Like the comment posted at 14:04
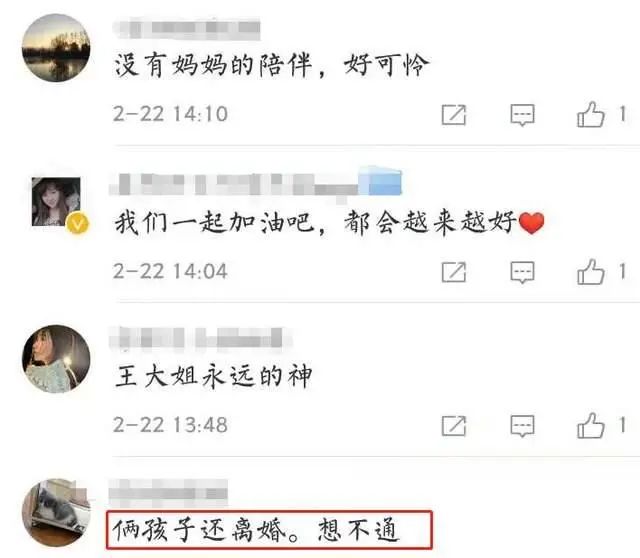This screenshot has height=558, width=640. click(590, 271)
